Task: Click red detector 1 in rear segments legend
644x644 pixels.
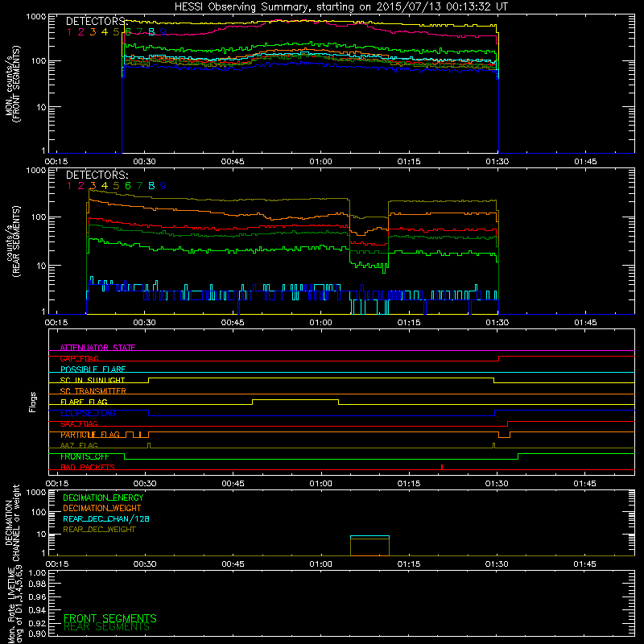Action: 69,186
